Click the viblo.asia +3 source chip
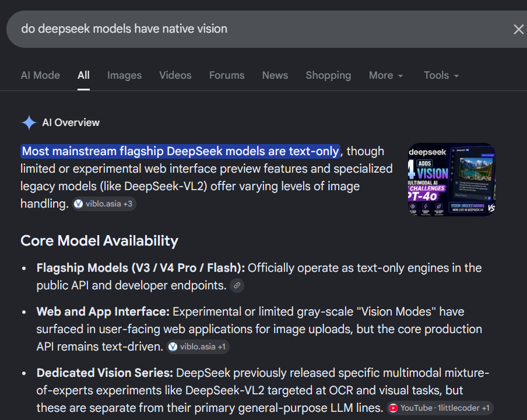527x420 pixels. tap(104, 204)
